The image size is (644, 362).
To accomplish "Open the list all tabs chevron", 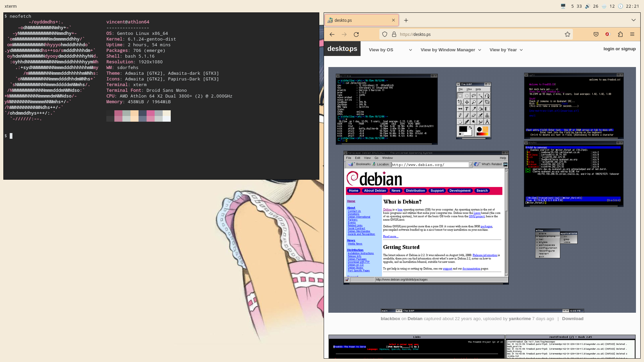I will tap(633, 20).
